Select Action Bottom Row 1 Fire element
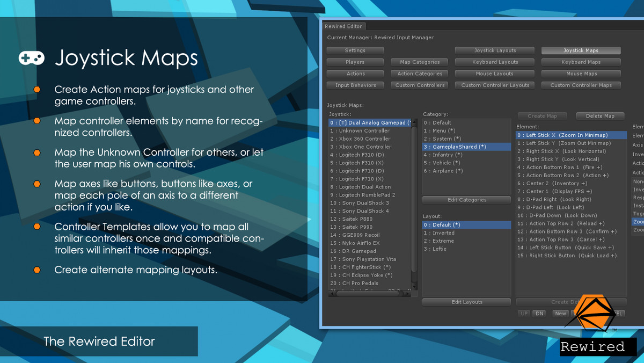This screenshot has height=363, width=644. [571, 168]
